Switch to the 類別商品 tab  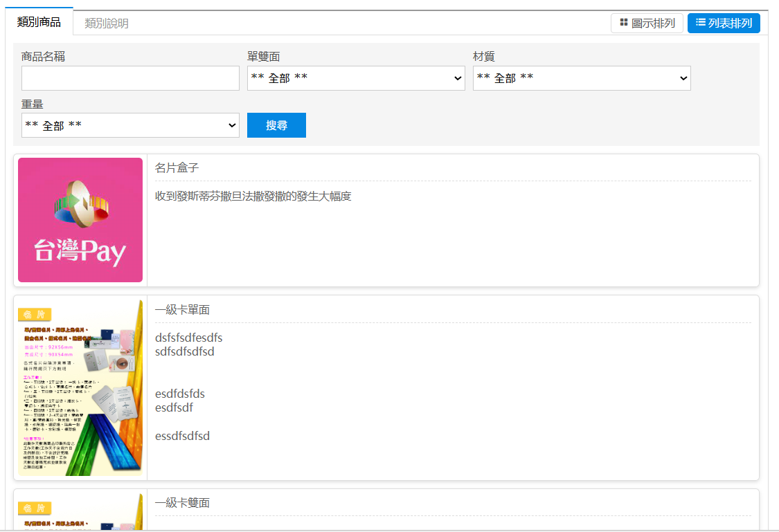tap(39, 22)
